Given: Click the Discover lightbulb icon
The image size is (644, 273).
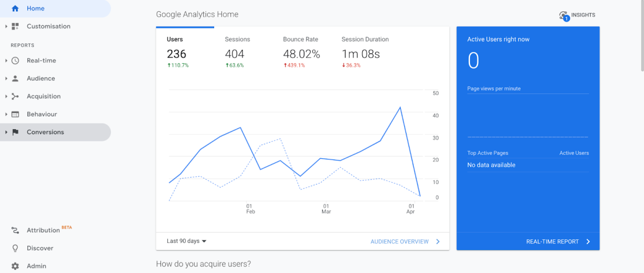Looking at the screenshot, I should click(x=15, y=248).
